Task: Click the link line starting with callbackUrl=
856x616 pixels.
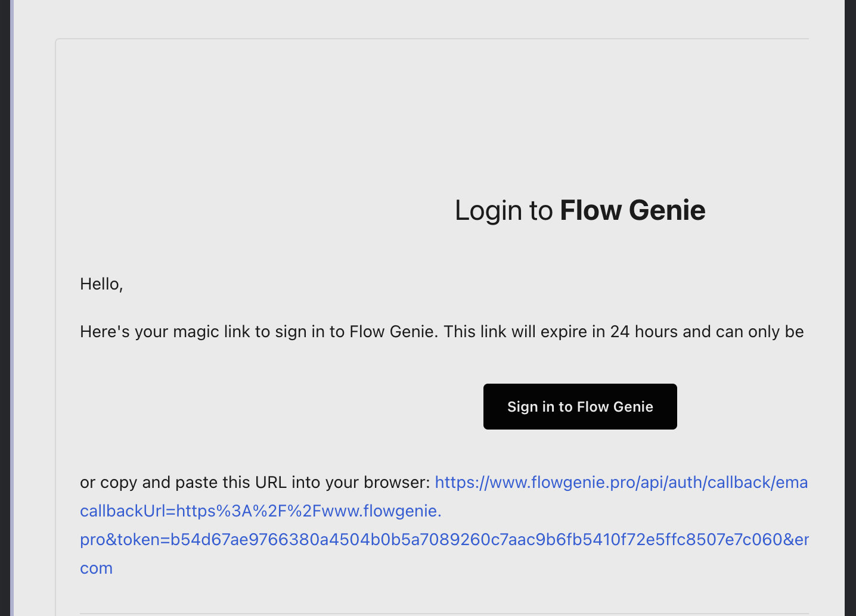Action: (x=260, y=511)
